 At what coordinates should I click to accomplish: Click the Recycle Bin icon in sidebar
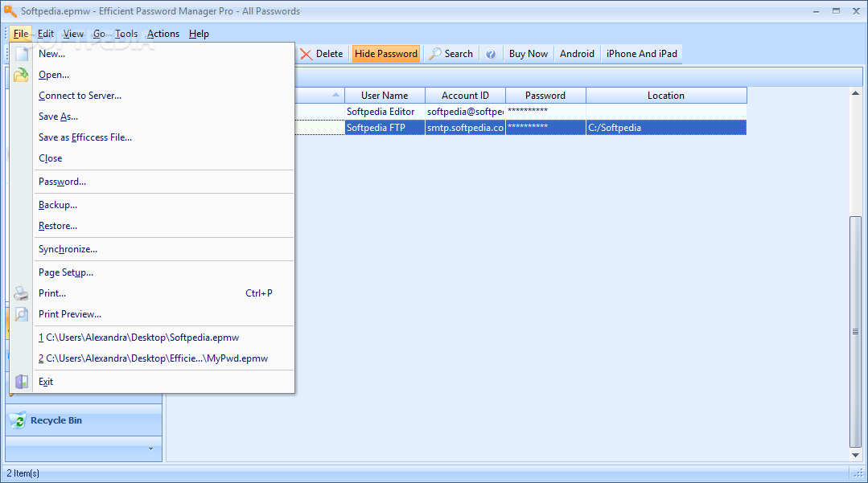(x=18, y=420)
